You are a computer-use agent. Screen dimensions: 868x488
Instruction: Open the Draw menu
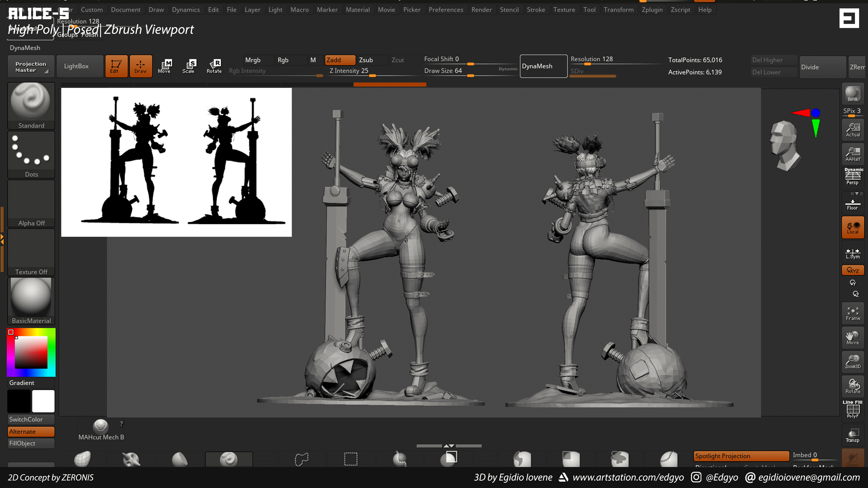(156, 9)
